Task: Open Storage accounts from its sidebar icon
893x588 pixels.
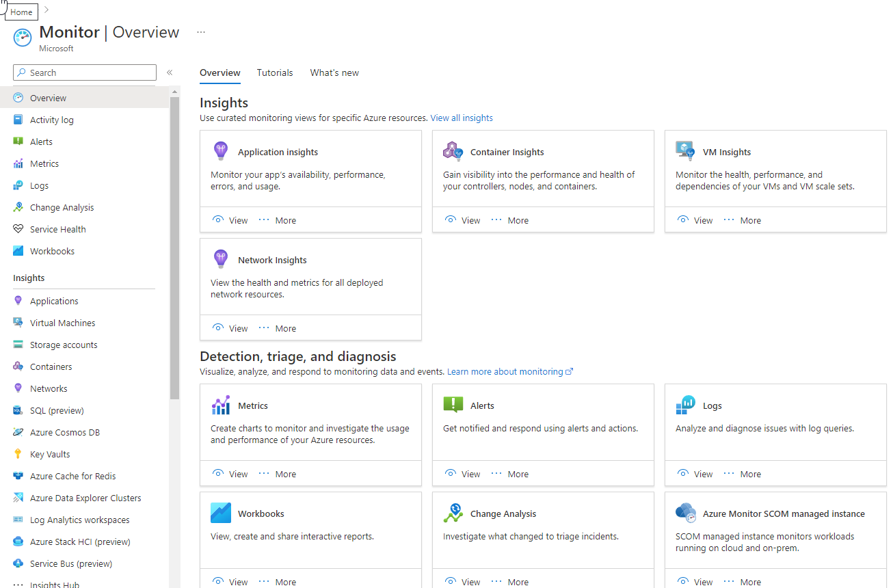Action: (x=16, y=344)
